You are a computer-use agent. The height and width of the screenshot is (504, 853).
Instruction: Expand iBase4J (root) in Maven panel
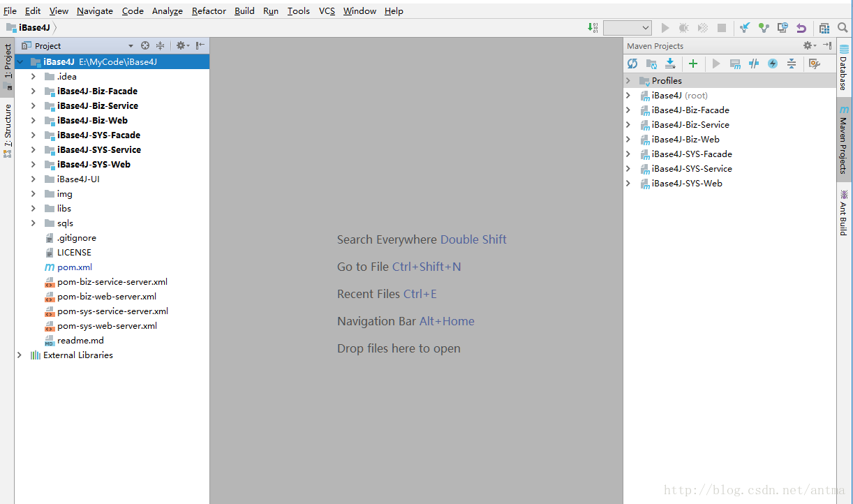pos(628,96)
